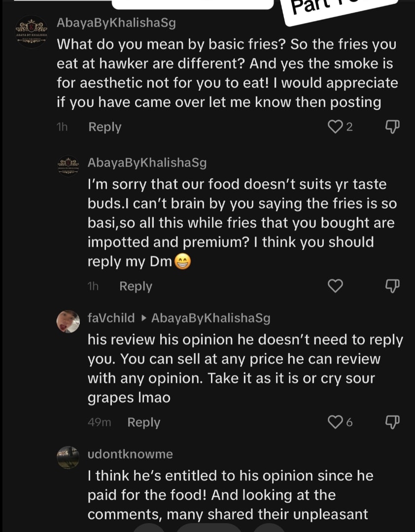Open AbayaByKhalishaSg username on second comment
Viewport: 415px width, 532px height.
point(147,163)
